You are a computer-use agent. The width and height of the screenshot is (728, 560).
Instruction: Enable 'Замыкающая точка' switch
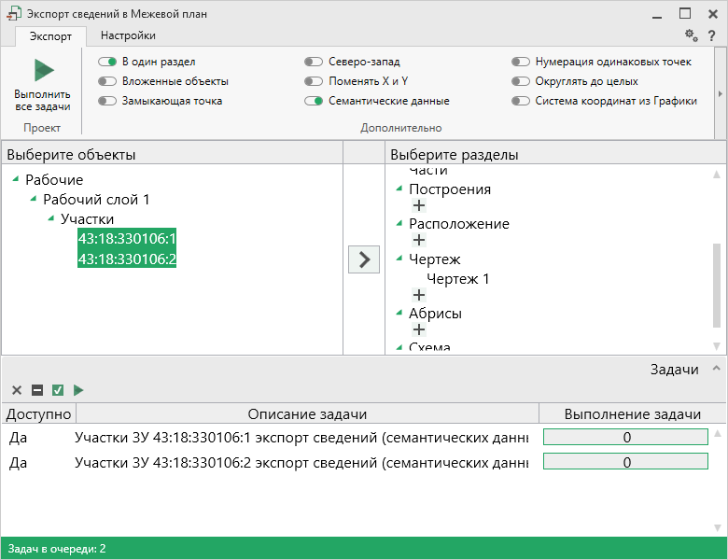coord(106,101)
